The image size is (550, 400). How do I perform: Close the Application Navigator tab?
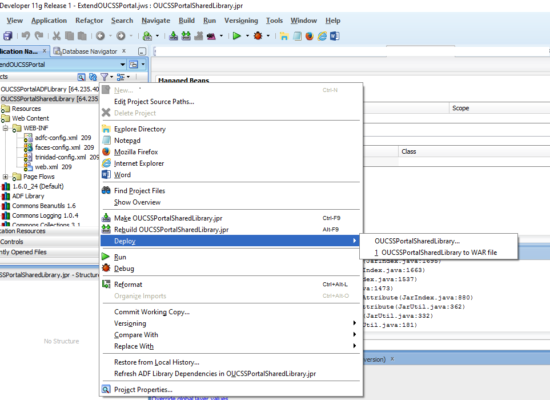[x=44, y=51]
